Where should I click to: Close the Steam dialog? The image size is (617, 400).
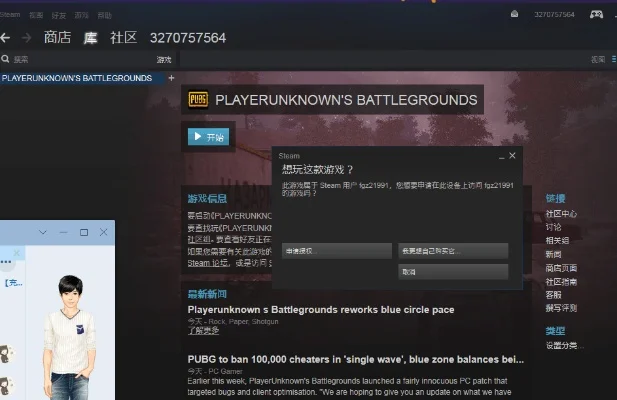click(x=512, y=156)
